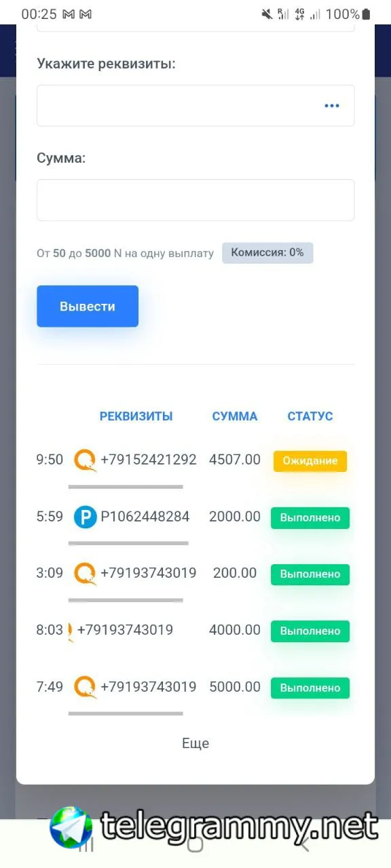
Task: Tap QIWI icon beside +79152421292
Action: tap(86, 460)
